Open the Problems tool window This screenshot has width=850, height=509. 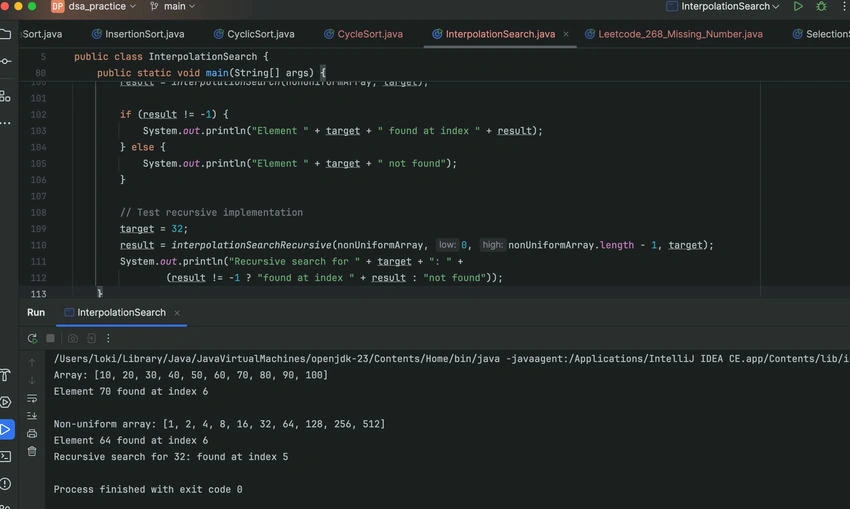[x=5, y=484]
